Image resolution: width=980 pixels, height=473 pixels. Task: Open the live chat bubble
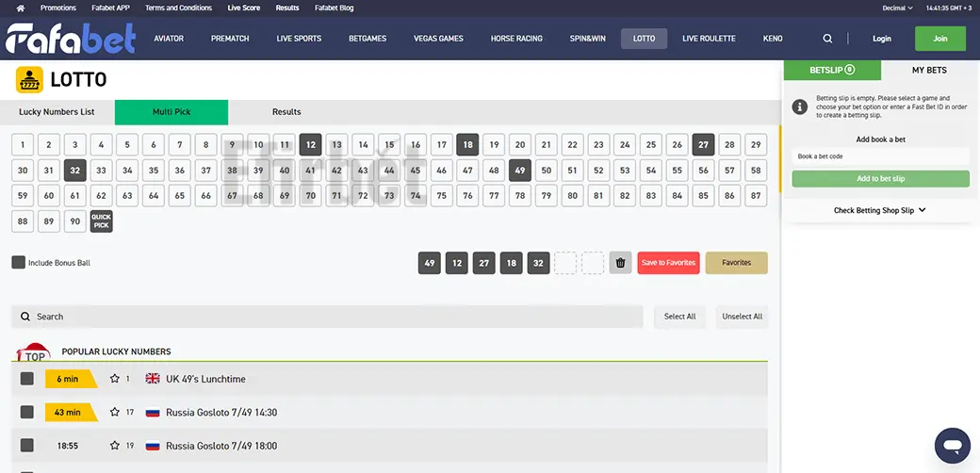pyautogui.click(x=953, y=446)
